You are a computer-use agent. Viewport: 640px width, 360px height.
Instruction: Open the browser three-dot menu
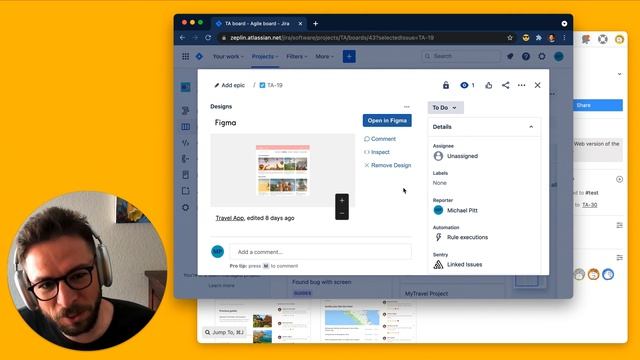(x=564, y=38)
